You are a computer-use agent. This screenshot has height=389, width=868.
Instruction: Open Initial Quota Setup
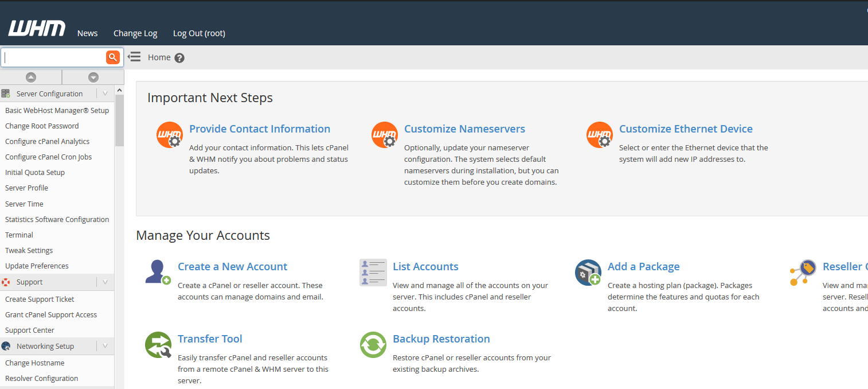[35, 172]
